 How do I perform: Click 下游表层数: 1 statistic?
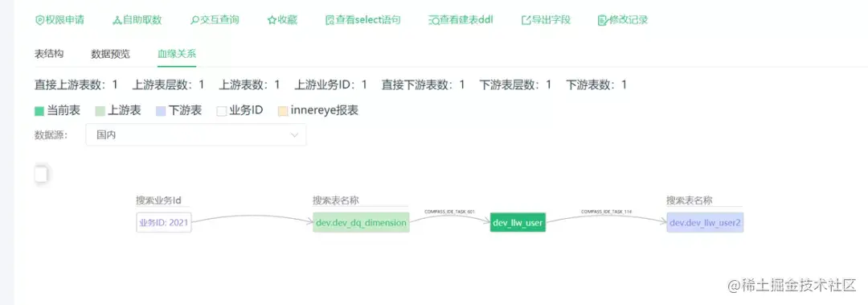coord(515,84)
